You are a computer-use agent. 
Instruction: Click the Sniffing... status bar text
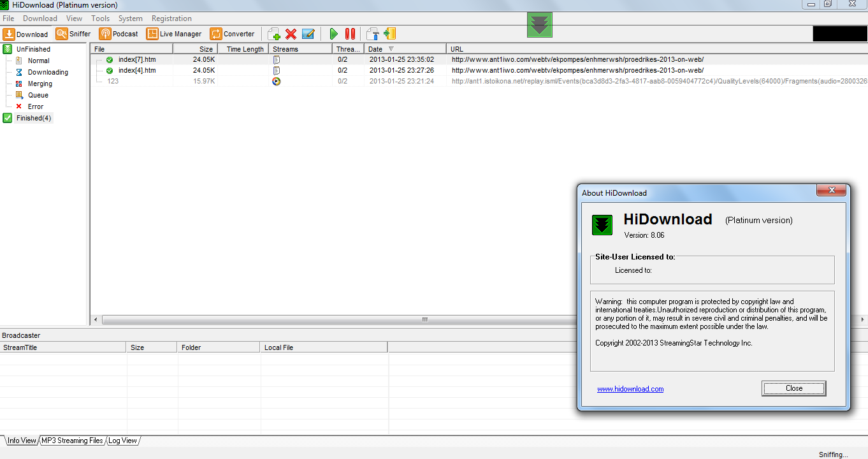click(834, 455)
